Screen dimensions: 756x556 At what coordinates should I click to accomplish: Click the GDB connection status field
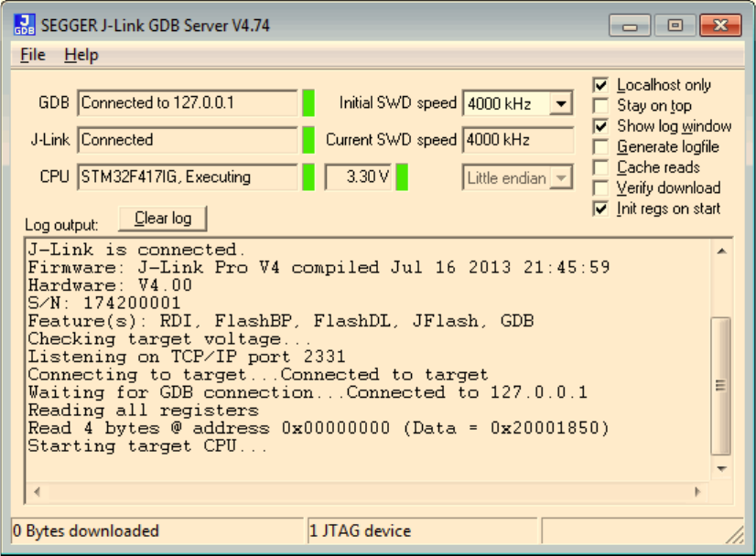click(x=187, y=102)
